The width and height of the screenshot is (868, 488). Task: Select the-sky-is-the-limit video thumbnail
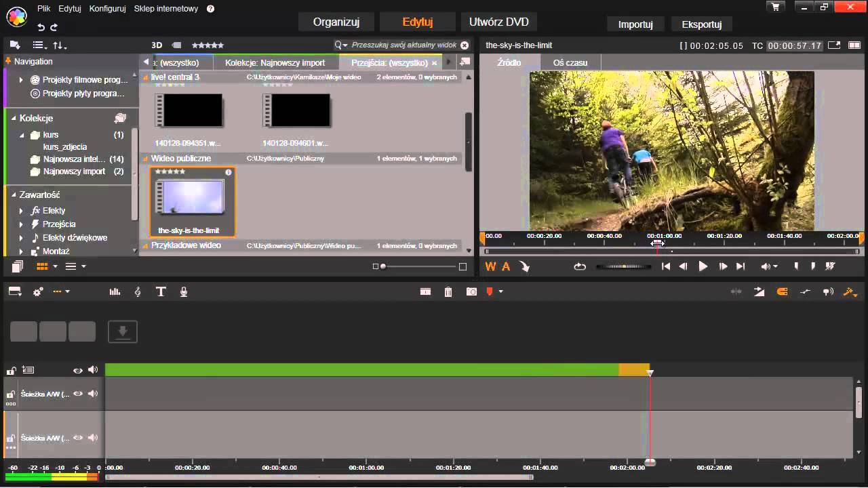pyautogui.click(x=193, y=201)
